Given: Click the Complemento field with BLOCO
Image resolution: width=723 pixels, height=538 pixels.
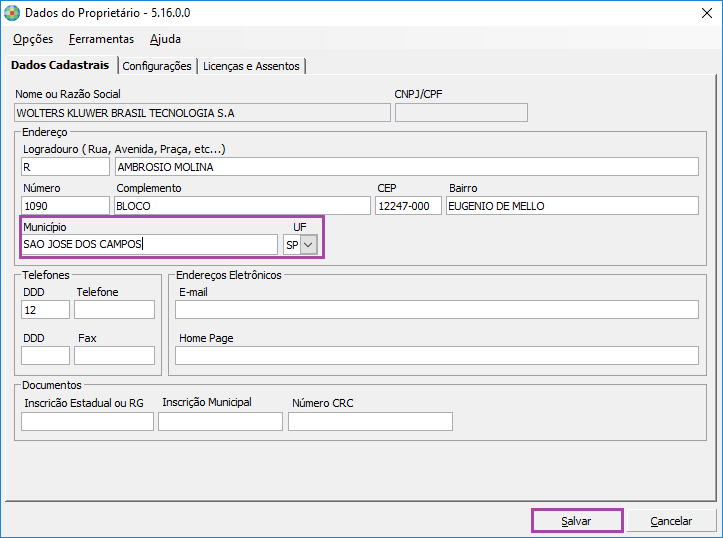Looking at the screenshot, I should pyautogui.click(x=242, y=206).
